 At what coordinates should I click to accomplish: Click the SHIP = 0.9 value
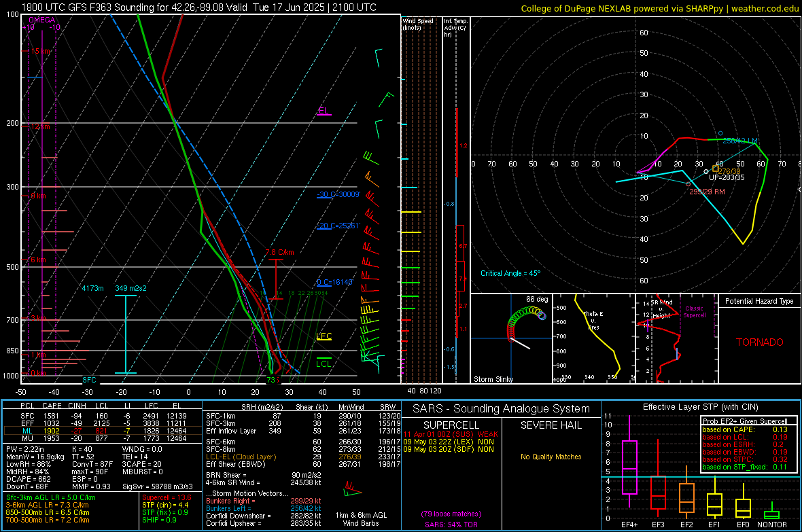point(159,520)
